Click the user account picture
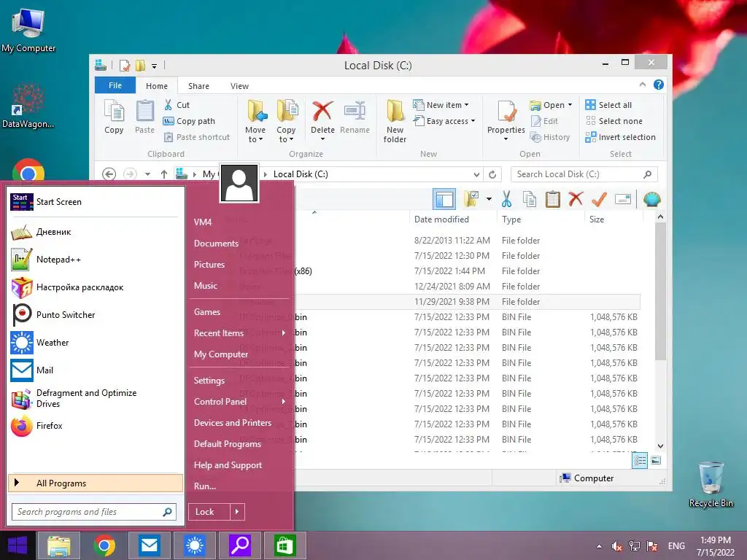Image resolution: width=747 pixels, height=560 pixels. (x=239, y=183)
